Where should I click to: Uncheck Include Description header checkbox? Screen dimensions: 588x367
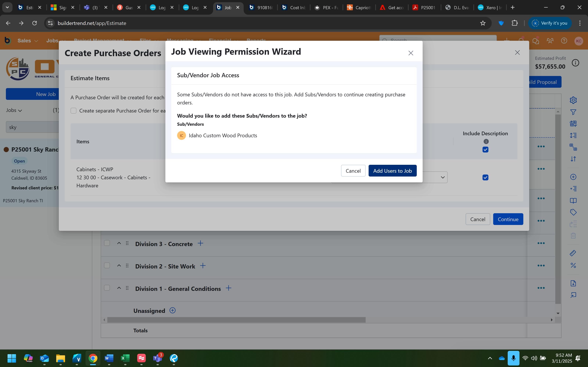[x=485, y=150]
